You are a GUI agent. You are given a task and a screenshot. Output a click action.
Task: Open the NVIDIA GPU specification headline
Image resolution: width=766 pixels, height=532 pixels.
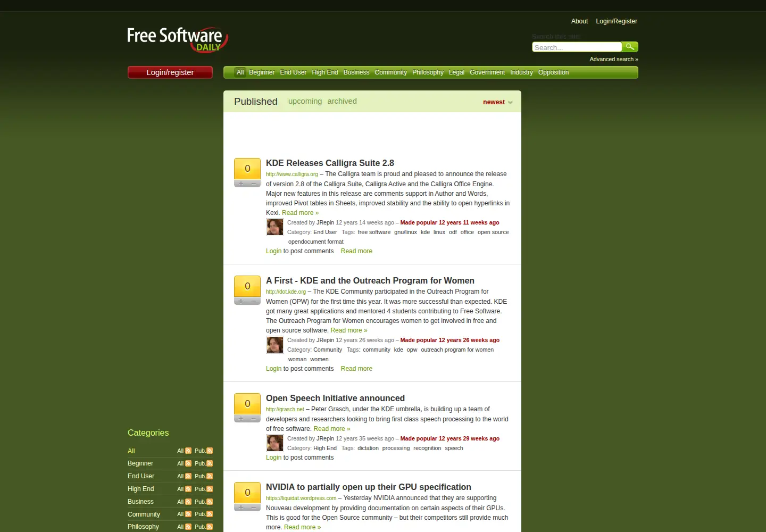[x=369, y=487]
